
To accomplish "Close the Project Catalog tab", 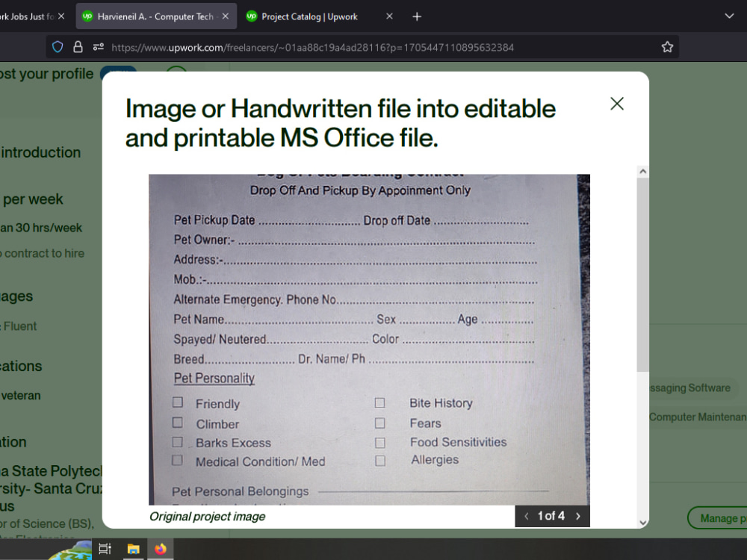I will (389, 16).
